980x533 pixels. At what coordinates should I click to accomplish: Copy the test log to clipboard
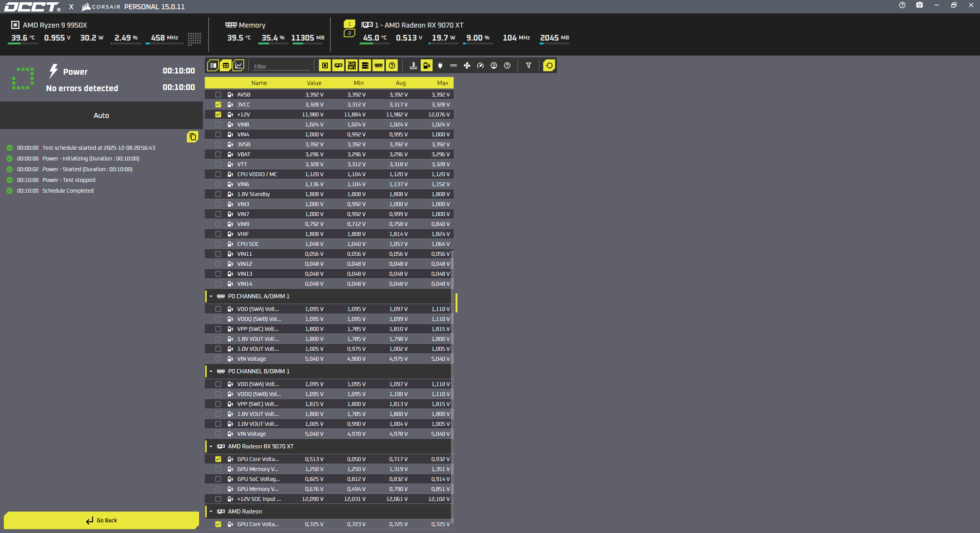pos(193,137)
